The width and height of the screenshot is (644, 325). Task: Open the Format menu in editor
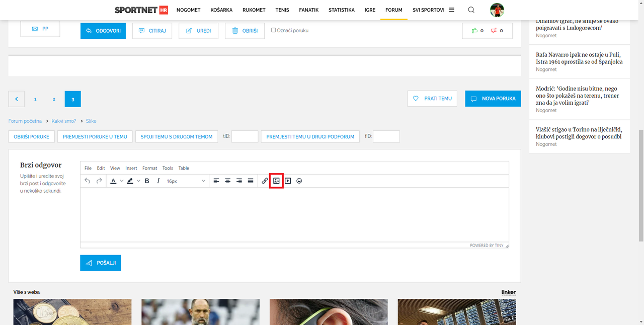[150, 168]
